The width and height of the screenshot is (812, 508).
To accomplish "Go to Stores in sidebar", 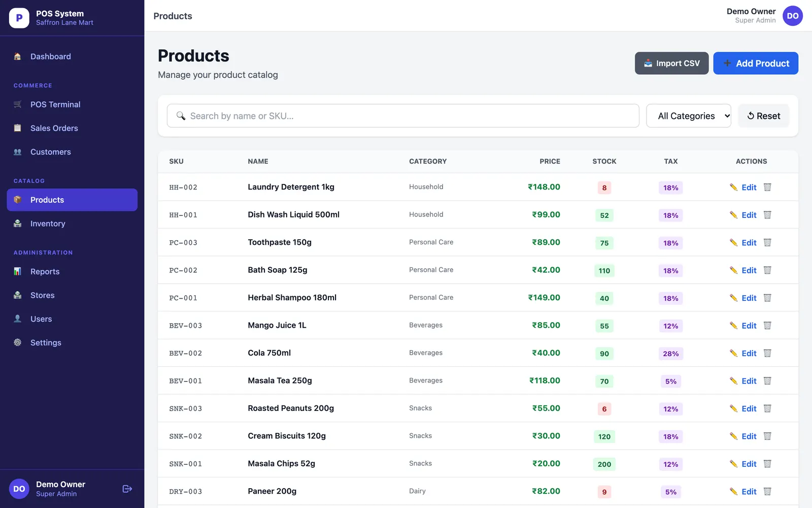I will point(72,295).
